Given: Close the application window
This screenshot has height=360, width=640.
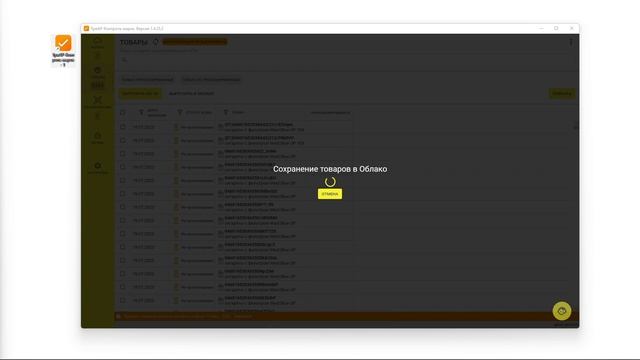Looking at the screenshot, I should point(571,29).
